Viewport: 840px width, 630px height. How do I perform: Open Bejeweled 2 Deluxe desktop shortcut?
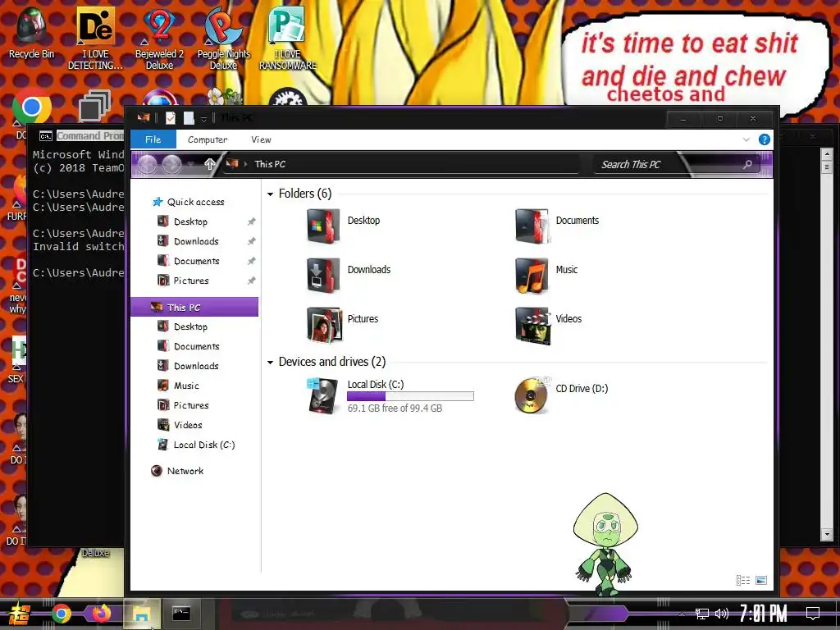[160, 39]
